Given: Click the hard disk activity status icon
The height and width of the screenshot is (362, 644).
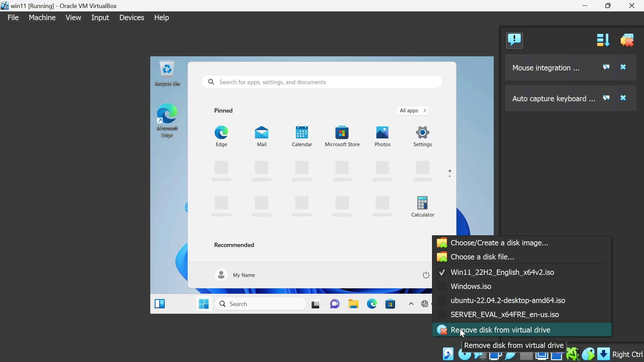Looking at the screenshot, I should coord(448,354).
